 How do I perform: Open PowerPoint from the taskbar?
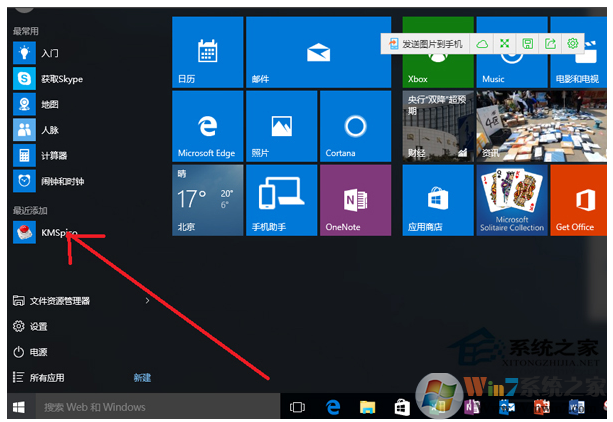[541, 407]
